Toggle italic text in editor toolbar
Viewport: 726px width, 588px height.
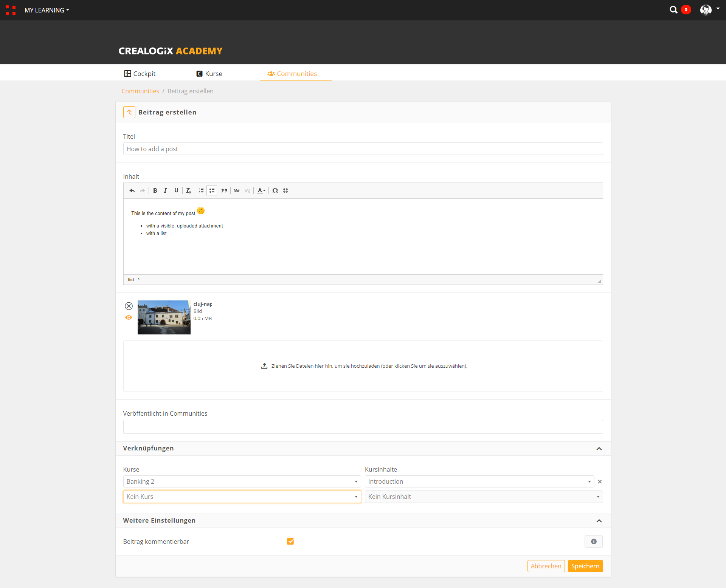tap(165, 190)
